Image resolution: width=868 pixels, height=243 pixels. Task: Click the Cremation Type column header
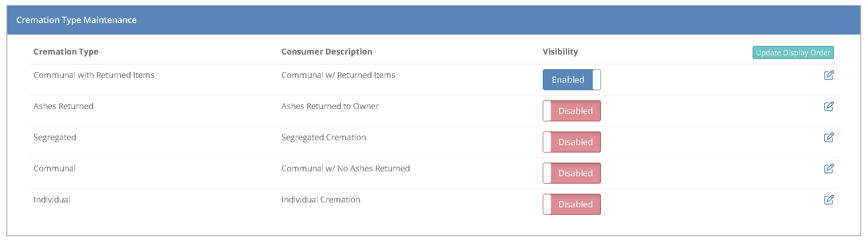tap(66, 52)
